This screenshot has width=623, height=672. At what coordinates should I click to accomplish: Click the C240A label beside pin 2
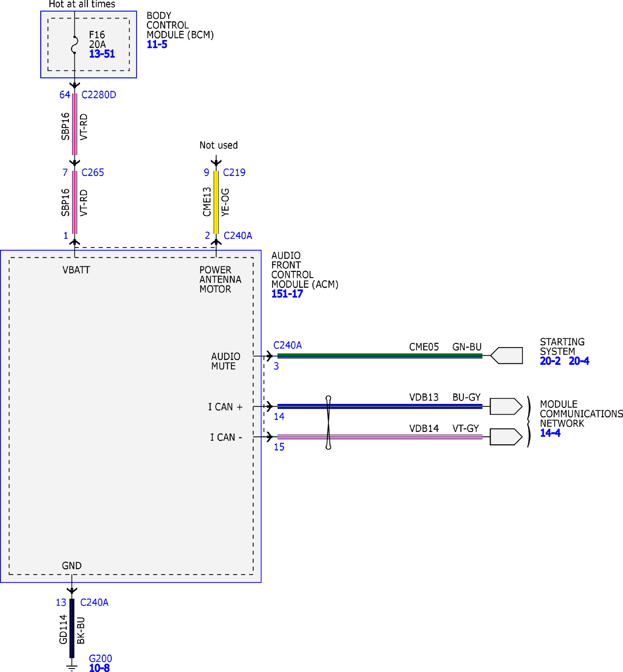coord(238,235)
